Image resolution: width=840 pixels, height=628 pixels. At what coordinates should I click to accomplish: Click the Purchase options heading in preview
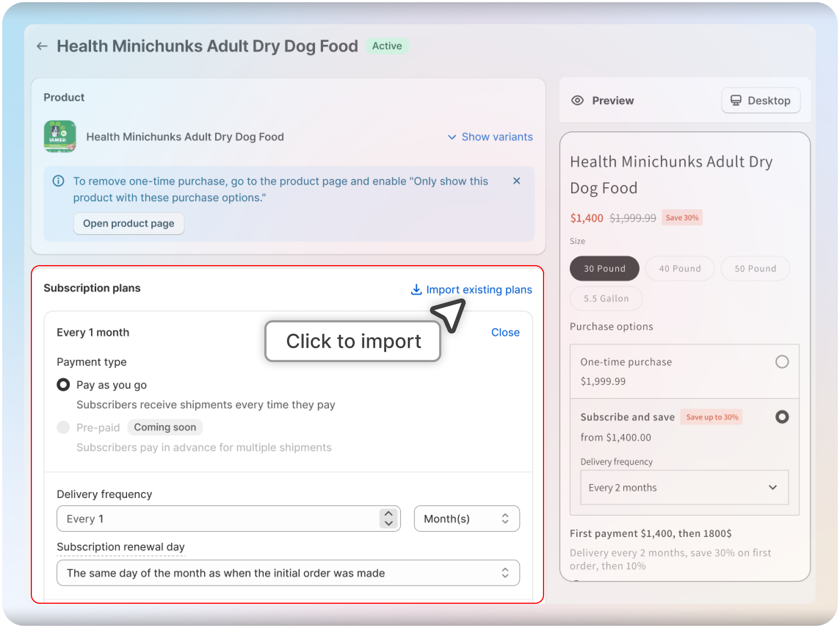(611, 327)
